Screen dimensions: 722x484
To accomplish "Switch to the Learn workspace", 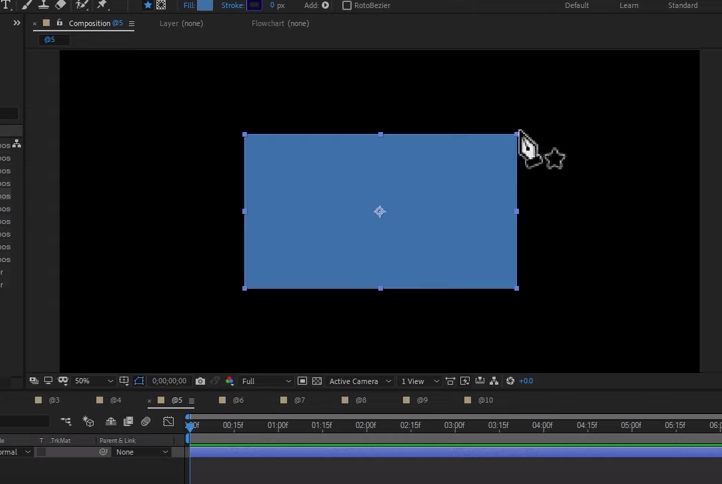I will pos(629,6).
